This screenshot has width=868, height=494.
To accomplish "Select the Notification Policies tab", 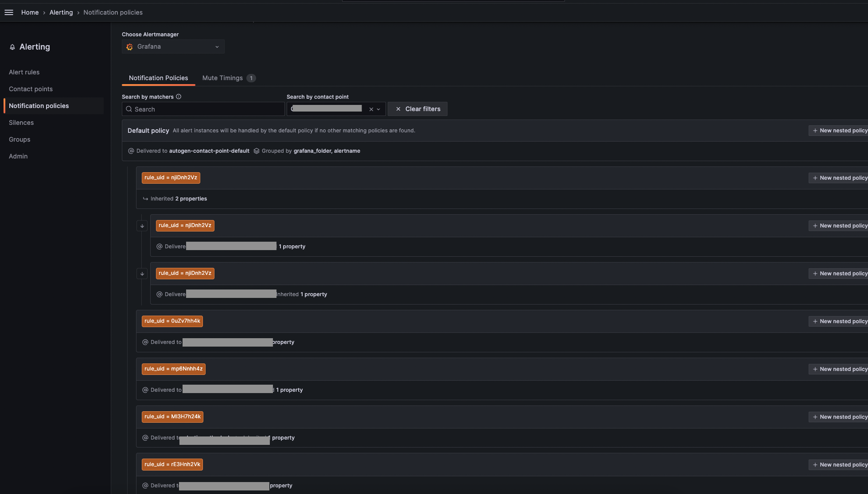I will coord(158,77).
